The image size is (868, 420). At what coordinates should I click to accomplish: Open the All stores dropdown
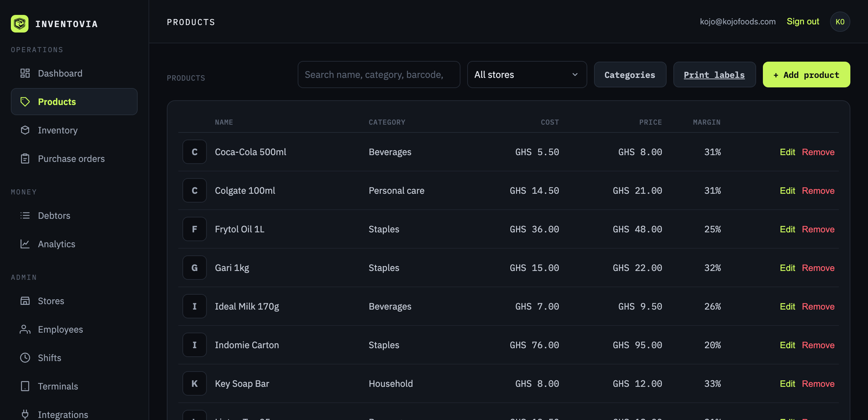pos(527,75)
